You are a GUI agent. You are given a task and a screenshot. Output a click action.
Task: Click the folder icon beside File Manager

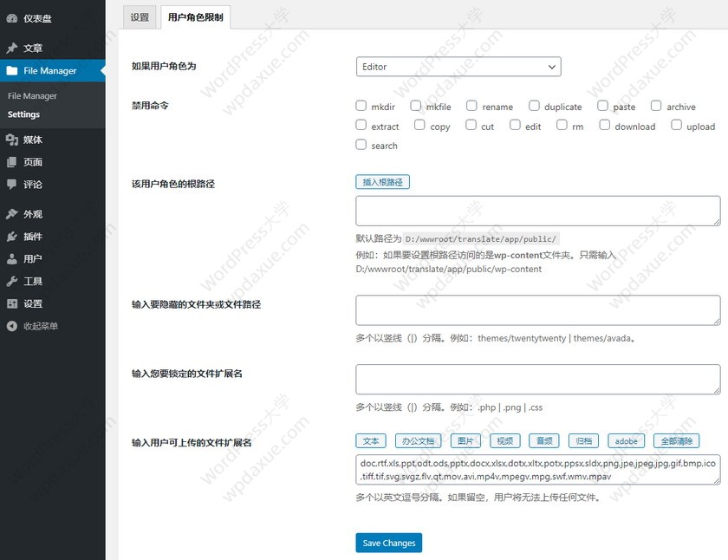pyautogui.click(x=12, y=70)
